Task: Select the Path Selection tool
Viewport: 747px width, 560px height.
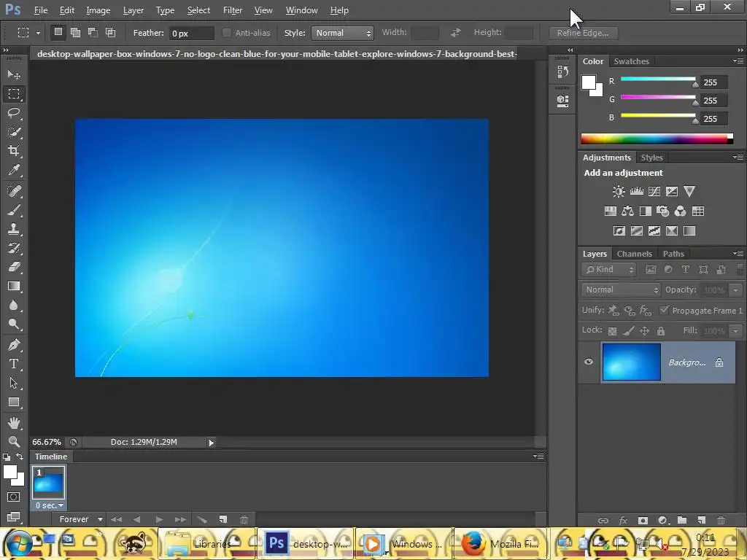Action: point(14,383)
